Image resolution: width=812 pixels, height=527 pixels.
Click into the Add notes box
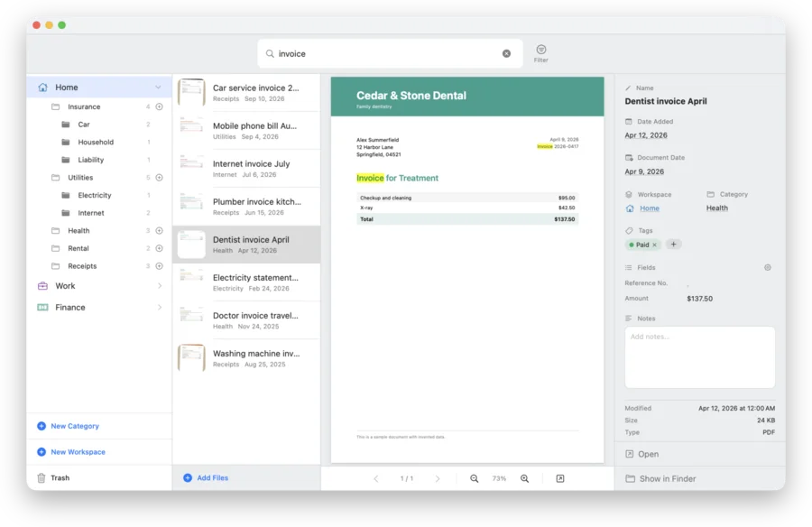click(x=699, y=357)
